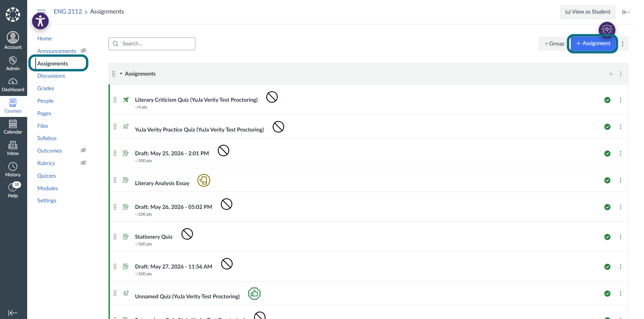Click the plus icon in Assignments group header
The image size is (644, 319).
611,74
